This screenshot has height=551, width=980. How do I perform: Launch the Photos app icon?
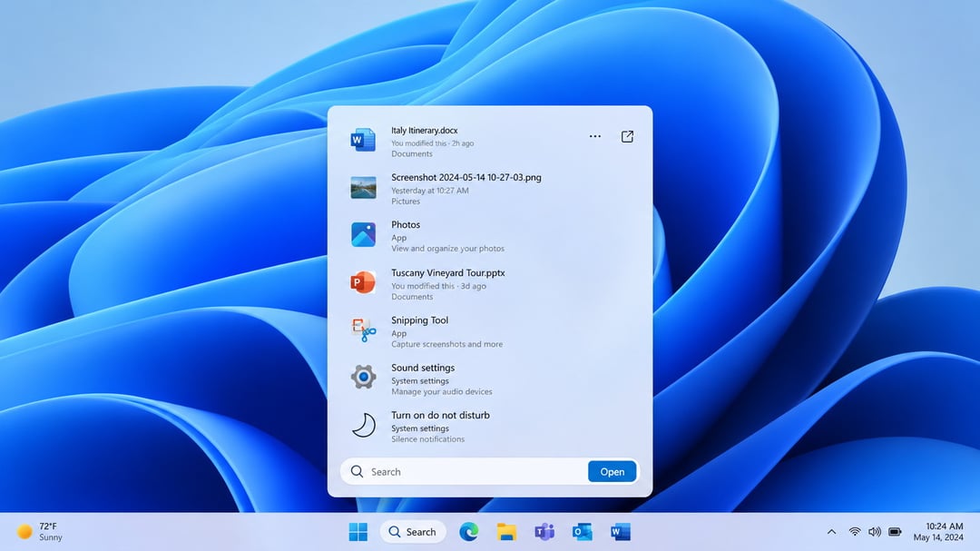363,234
